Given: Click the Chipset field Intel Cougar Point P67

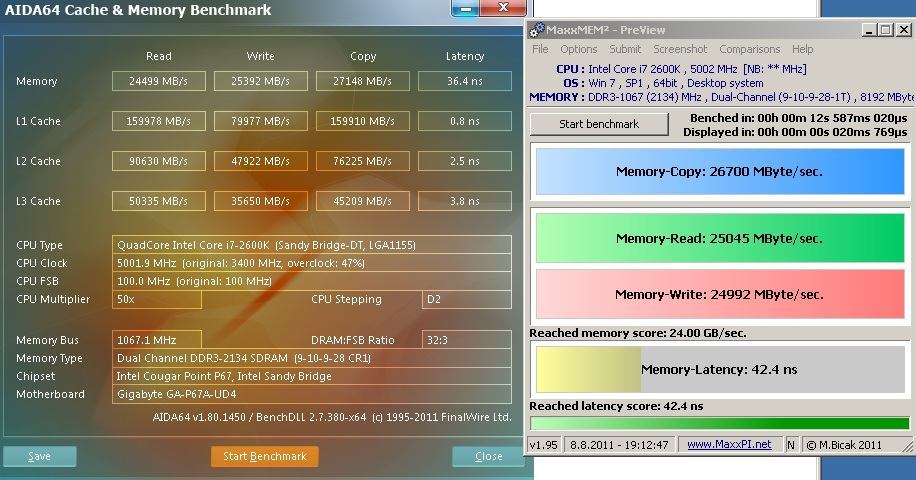Looking at the screenshot, I should tap(311, 376).
